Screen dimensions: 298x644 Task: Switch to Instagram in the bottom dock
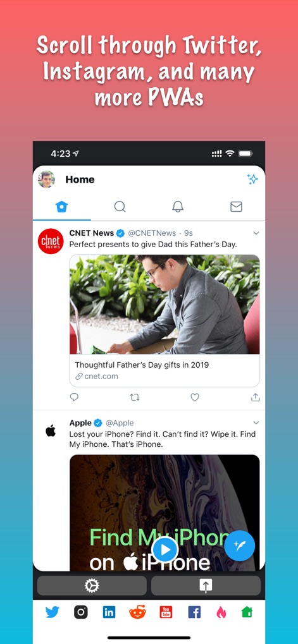point(81,612)
